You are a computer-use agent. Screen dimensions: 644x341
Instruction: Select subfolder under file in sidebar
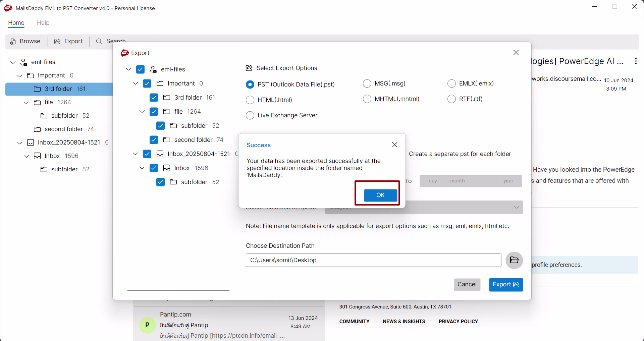click(65, 116)
